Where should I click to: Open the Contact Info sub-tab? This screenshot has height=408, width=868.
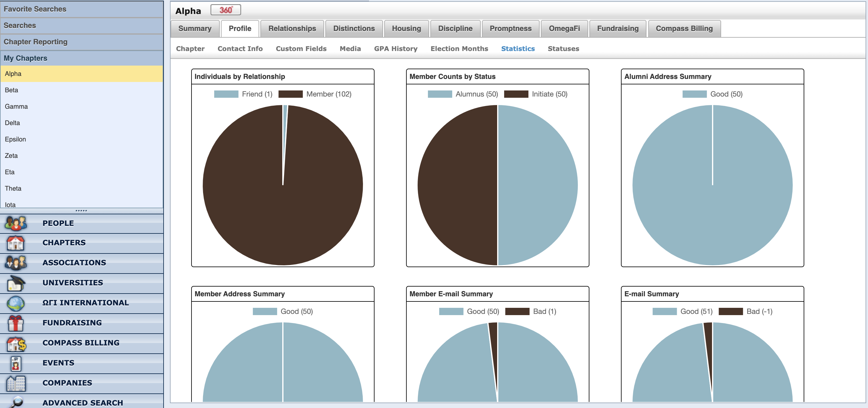click(x=240, y=49)
